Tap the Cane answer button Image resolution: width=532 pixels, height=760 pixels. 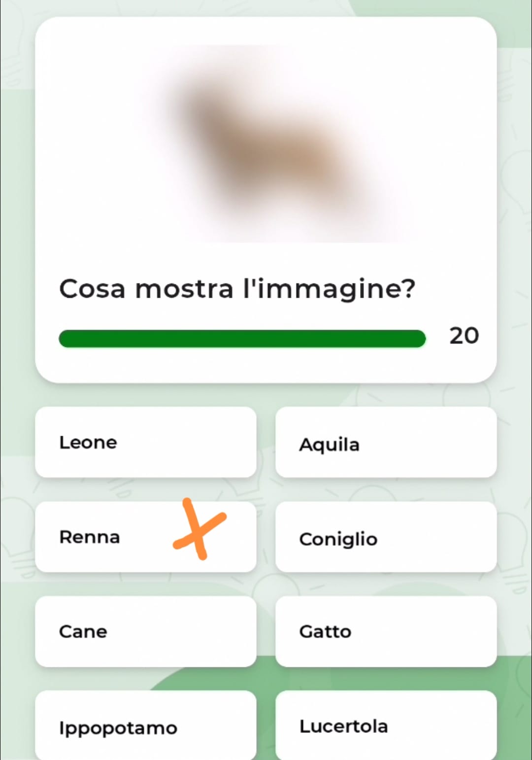(x=145, y=631)
